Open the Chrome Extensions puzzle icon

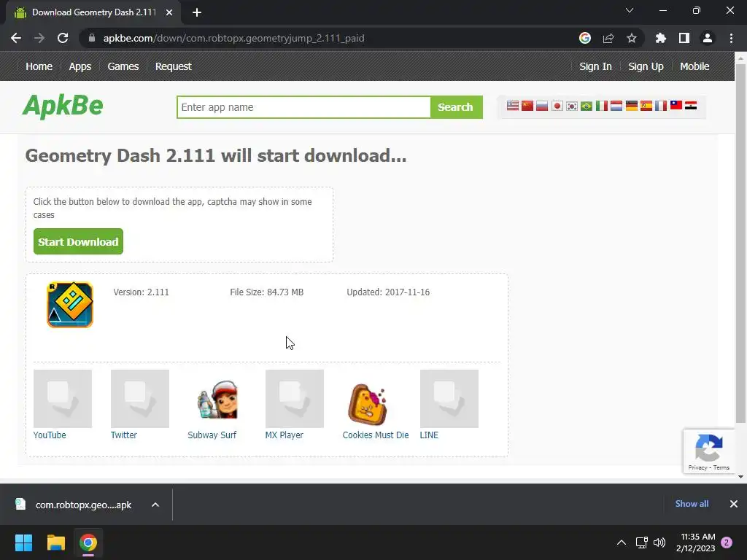click(x=661, y=38)
